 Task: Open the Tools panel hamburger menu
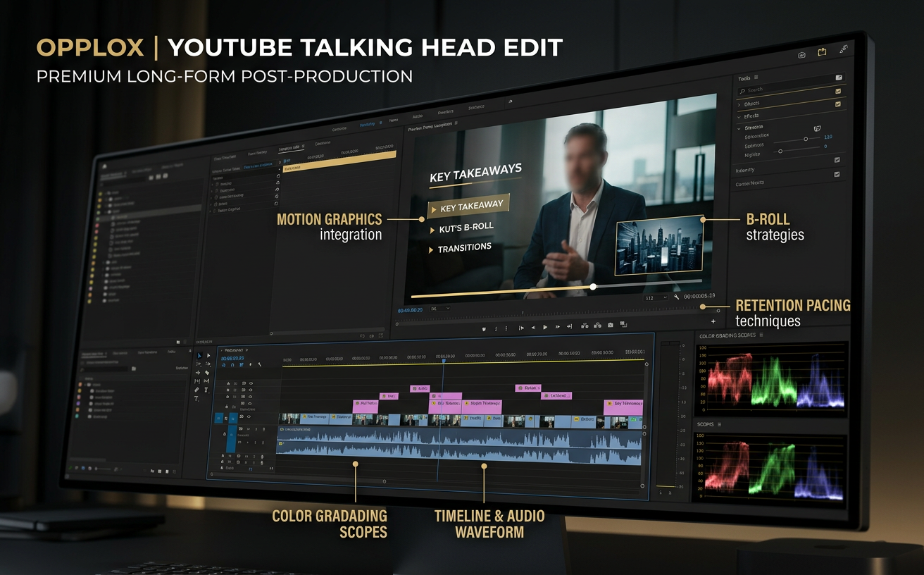[756, 77]
